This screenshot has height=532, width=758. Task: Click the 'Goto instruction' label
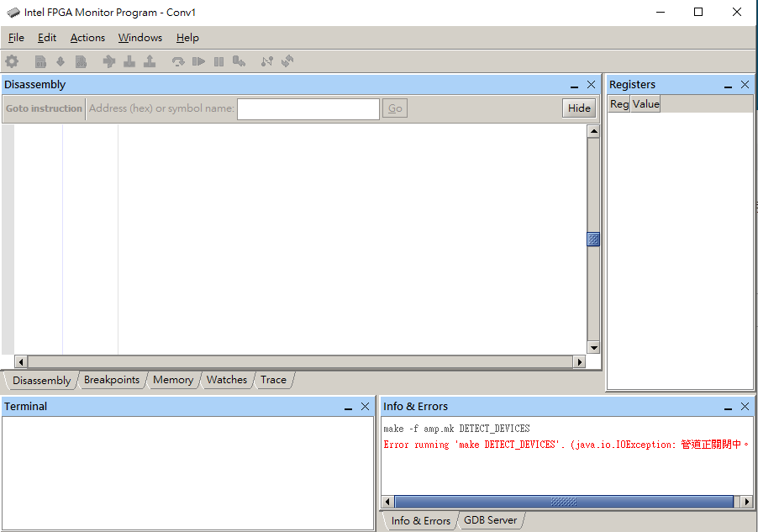[44, 108]
